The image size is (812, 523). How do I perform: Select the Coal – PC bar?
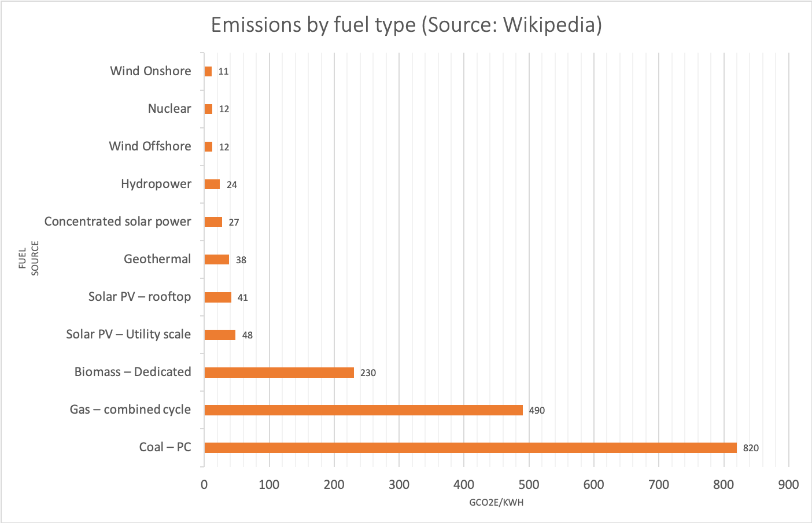pos(470,448)
